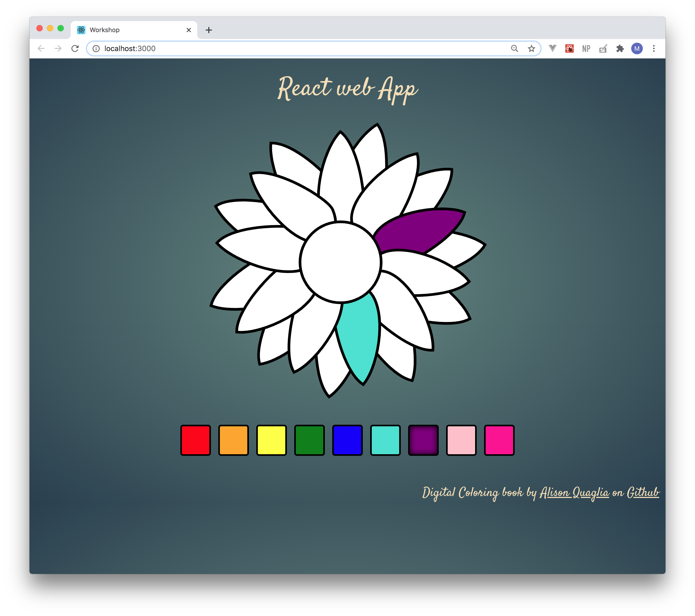Click the red React DevTools extension icon
The image size is (695, 616).
coord(569,48)
